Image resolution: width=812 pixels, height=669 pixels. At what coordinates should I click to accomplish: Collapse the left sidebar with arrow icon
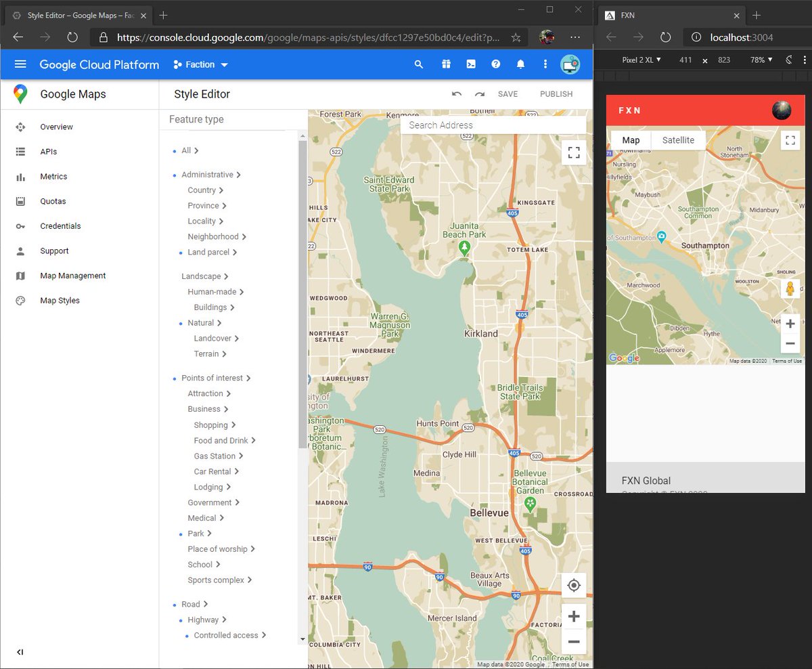(x=20, y=652)
